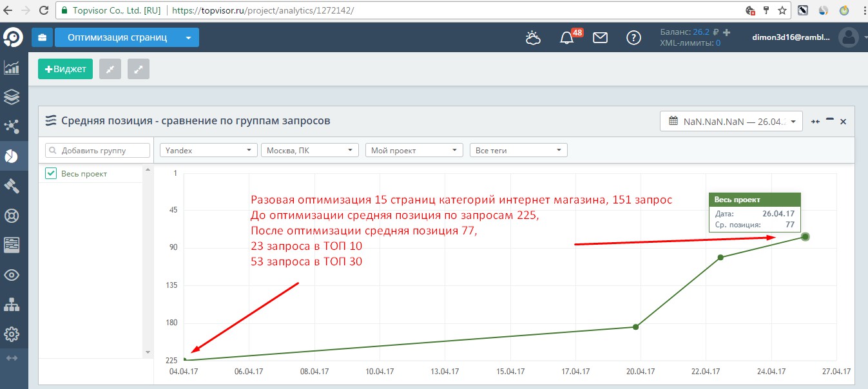Open the Yandex search engine dropdown
The height and width of the screenshot is (389, 868).
click(209, 150)
